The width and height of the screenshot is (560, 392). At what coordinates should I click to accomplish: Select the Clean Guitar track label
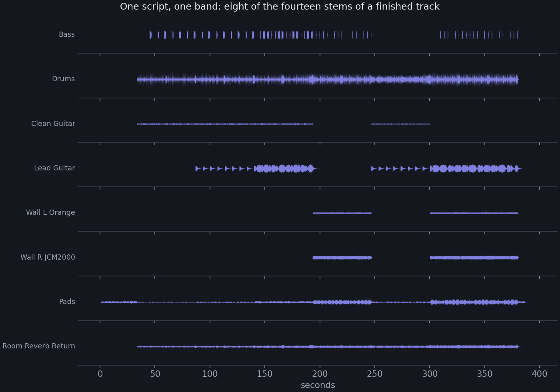[53, 124]
